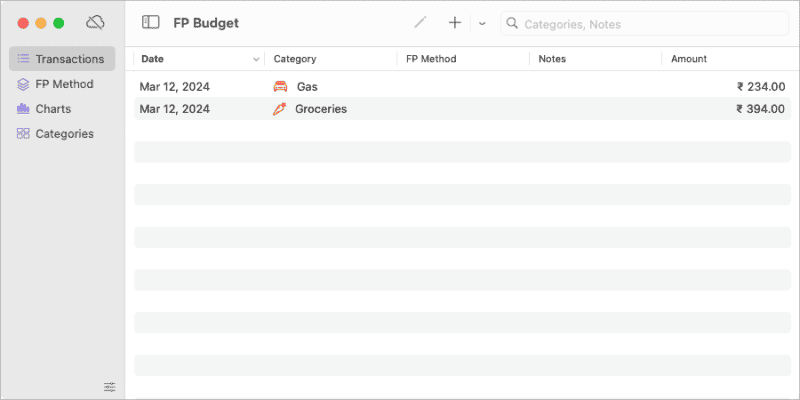Open the settings sliders icon at sidebar bottom
This screenshot has width=800, height=400.
110,386
